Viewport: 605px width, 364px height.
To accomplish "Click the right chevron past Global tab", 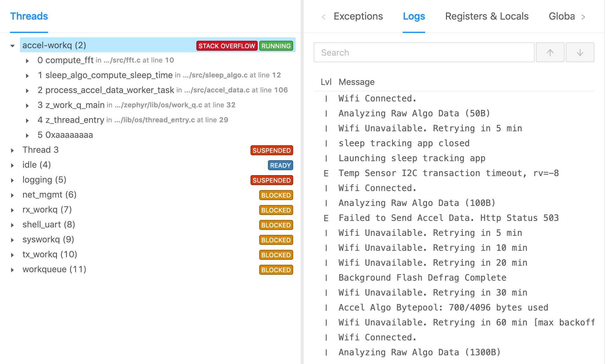I will tap(584, 16).
